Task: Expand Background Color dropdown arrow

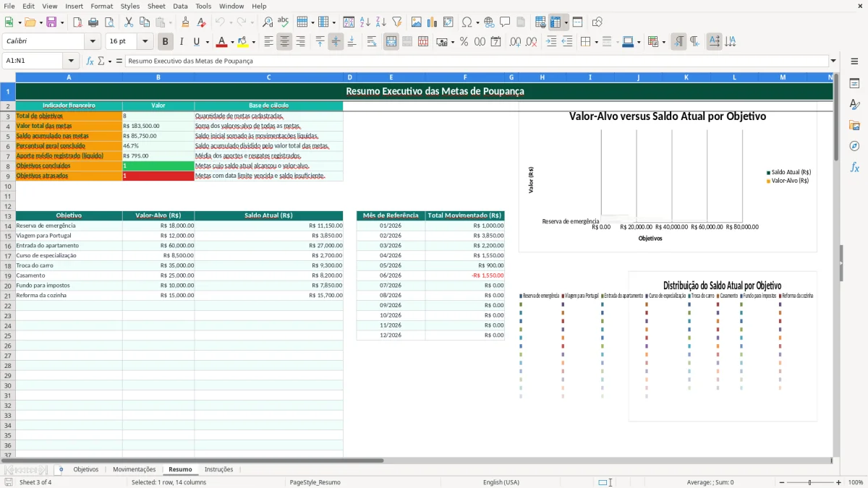Action: (x=253, y=42)
